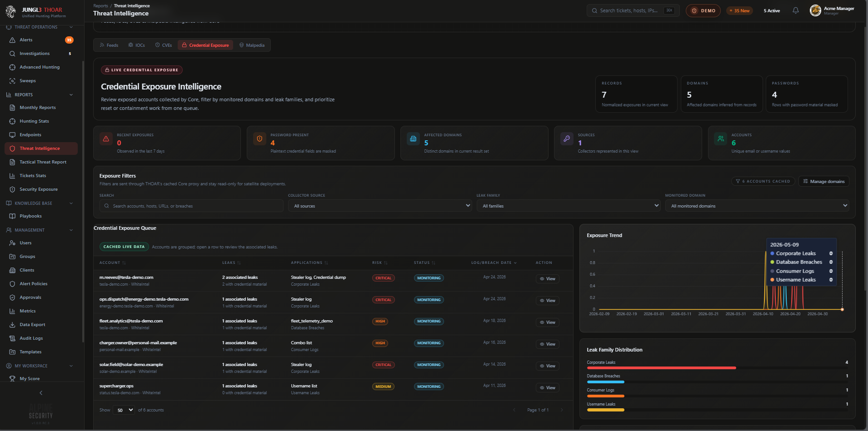Screen dimensions: 868x431
Task: Sort the queue by LOG/BREACH DATE column
Action: [x=494, y=263]
